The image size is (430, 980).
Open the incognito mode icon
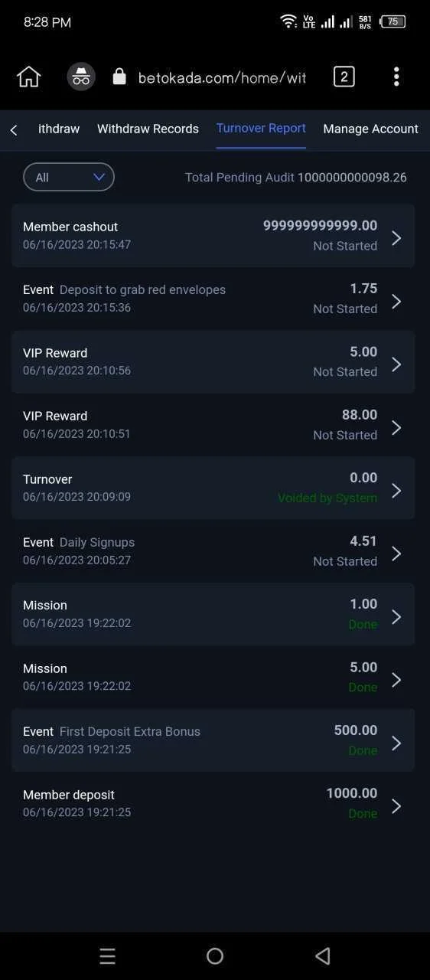pos(81,77)
